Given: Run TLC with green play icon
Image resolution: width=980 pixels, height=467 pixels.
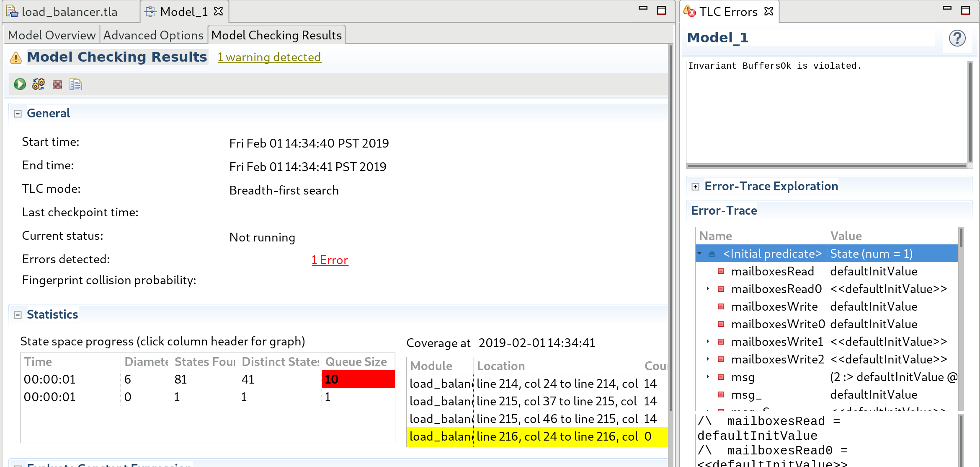Looking at the screenshot, I should (x=20, y=85).
